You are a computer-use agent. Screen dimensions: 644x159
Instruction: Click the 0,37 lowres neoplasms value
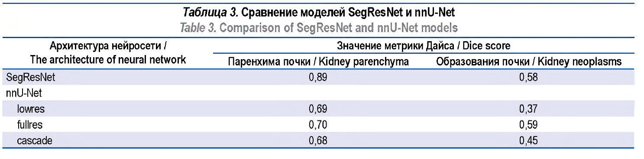(x=528, y=109)
